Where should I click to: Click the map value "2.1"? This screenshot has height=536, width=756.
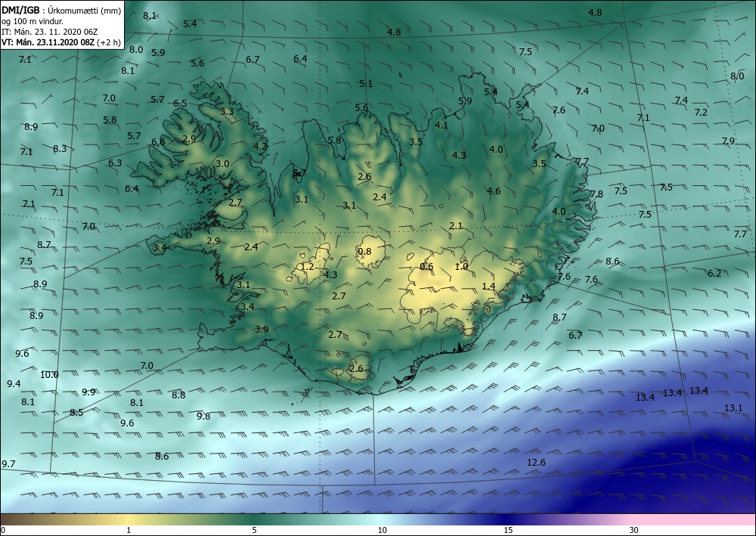pos(456,225)
